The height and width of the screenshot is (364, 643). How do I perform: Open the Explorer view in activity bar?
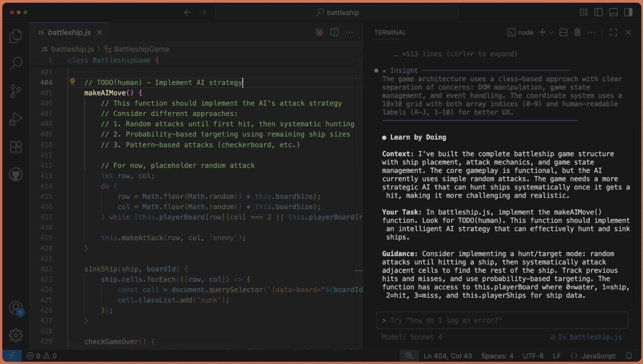point(15,36)
